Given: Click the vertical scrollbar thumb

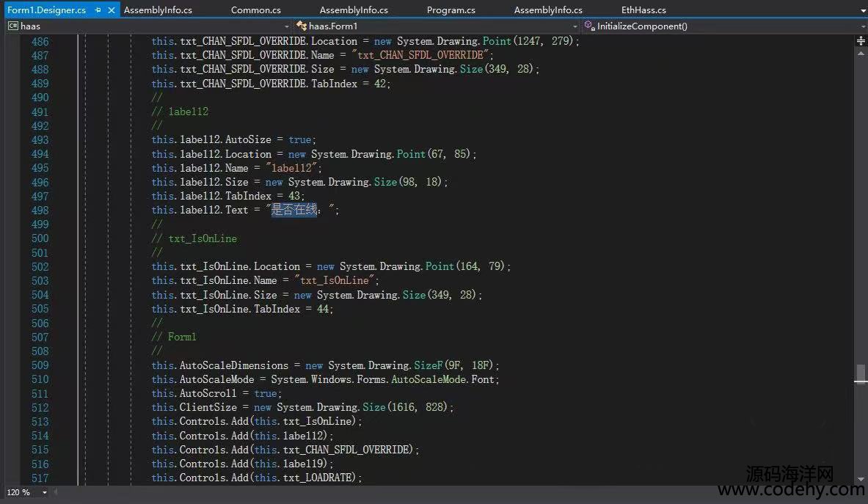Looking at the screenshot, I should click(x=861, y=373).
